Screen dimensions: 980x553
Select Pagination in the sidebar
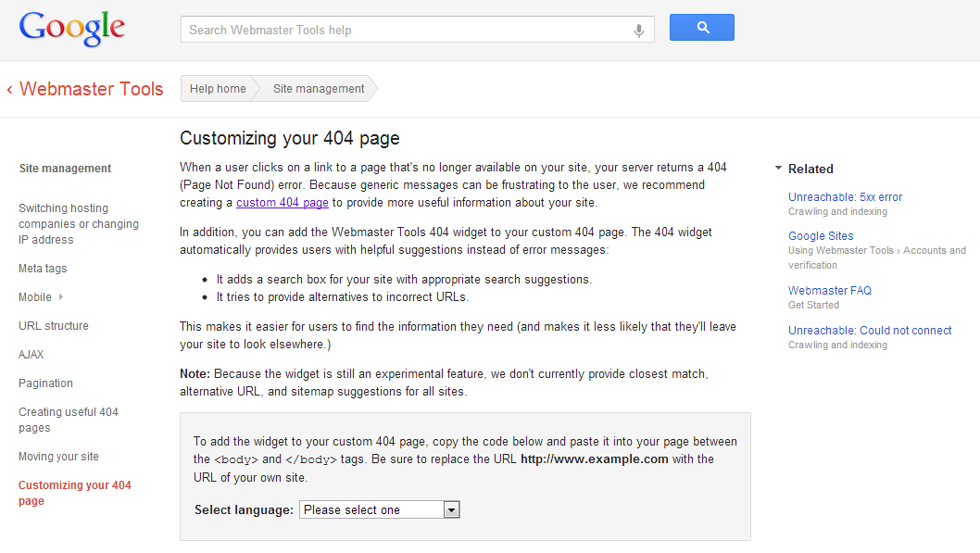(45, 383)
